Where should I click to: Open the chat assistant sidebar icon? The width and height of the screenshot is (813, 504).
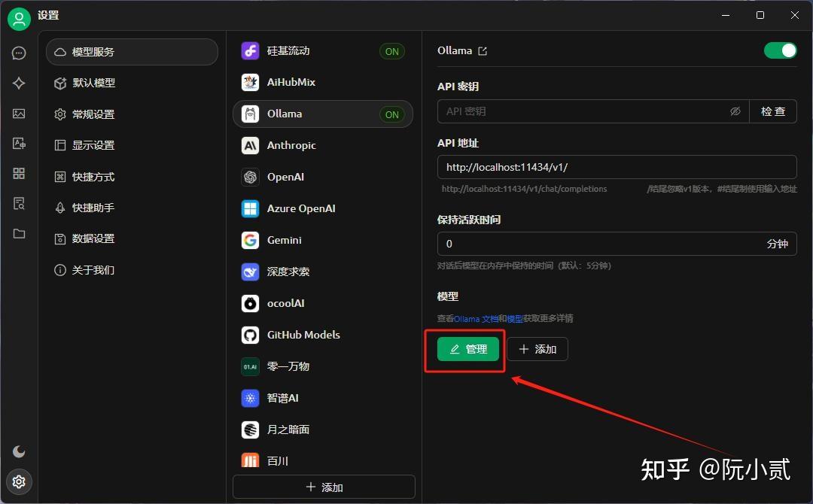pyautogui.click(x=19, y=53)
